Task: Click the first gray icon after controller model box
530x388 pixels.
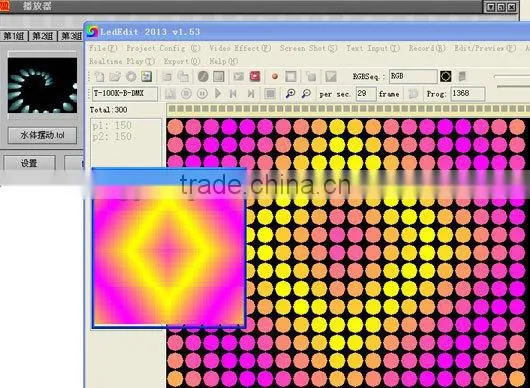Action: 170,94
